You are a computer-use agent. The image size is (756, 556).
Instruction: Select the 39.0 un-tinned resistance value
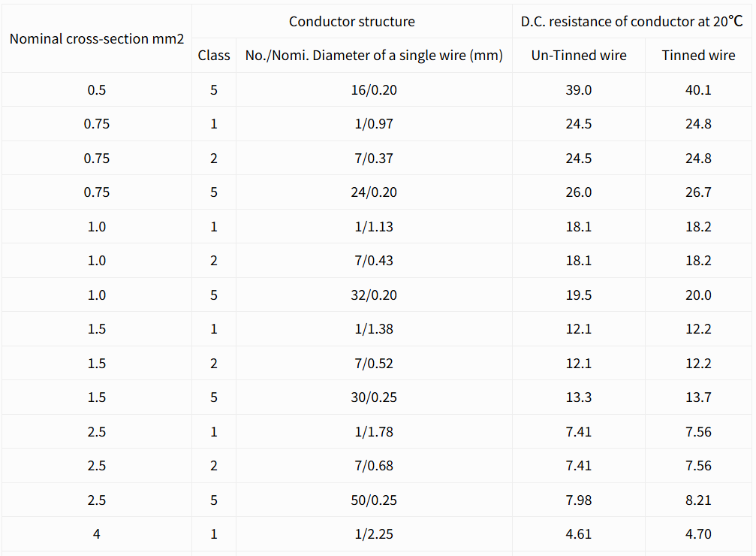(x=579, y=90)
